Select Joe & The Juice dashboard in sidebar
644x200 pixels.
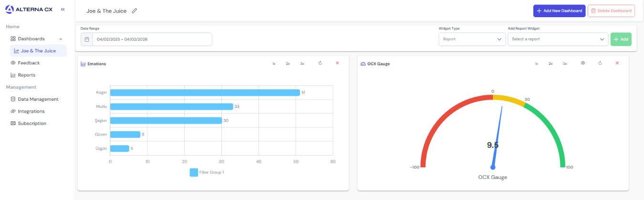click(x=38, y=51)
